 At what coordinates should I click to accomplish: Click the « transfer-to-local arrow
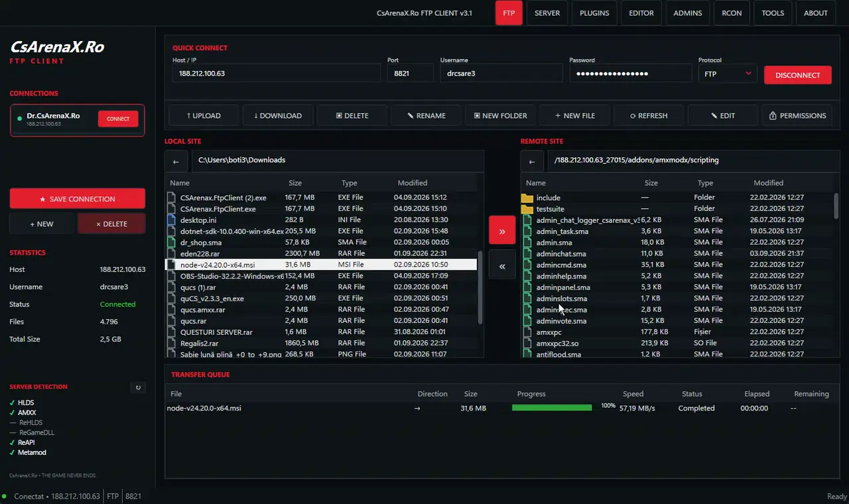[502, 265]
